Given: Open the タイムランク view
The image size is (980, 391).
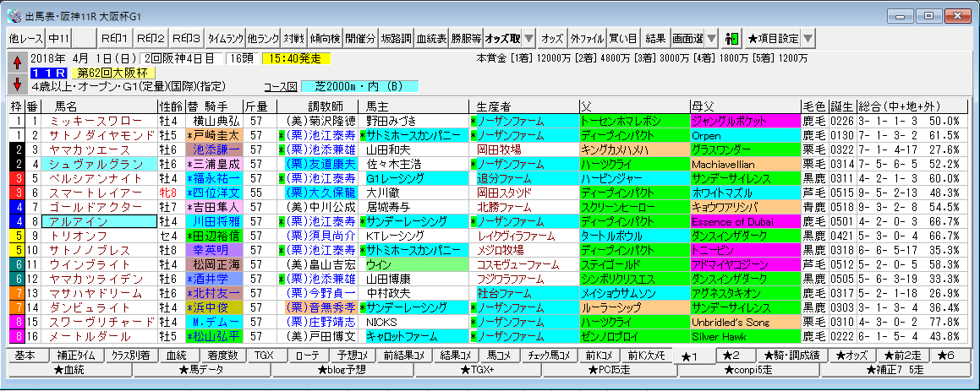Looking at the screenshot, I should coord(225,39).
